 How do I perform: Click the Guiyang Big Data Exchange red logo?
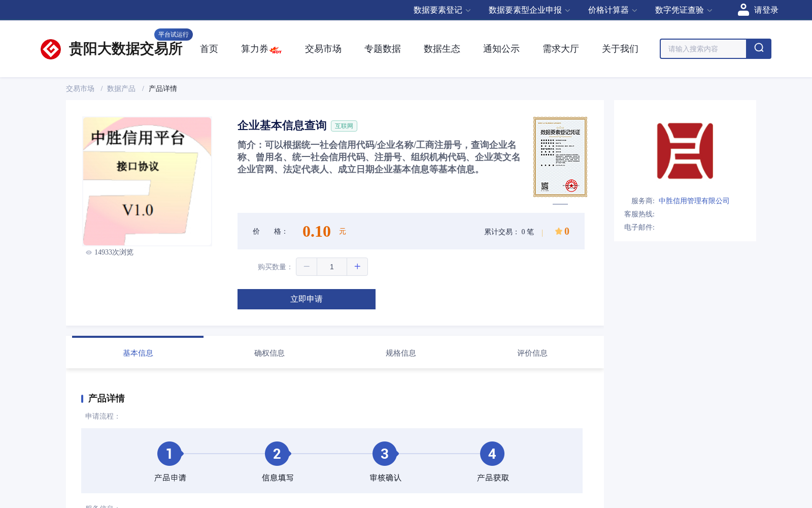51,49
